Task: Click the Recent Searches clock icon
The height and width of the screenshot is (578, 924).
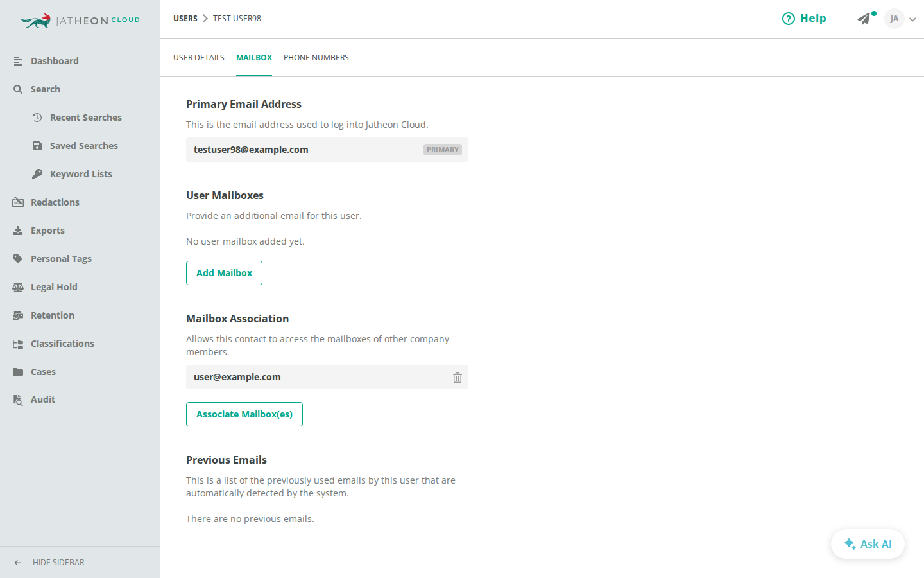Action: [x=37, y=118]
